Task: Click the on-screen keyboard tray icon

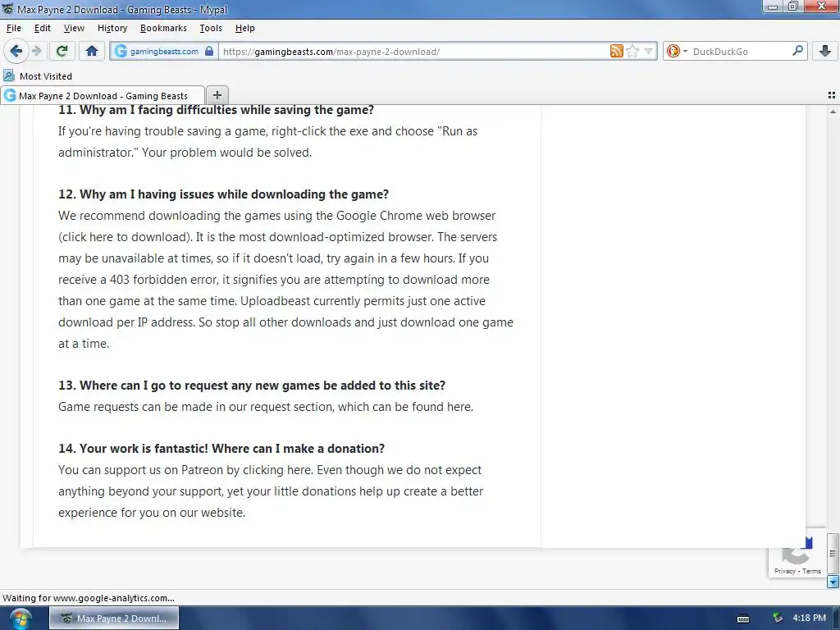Action: (x=743, y=619)
